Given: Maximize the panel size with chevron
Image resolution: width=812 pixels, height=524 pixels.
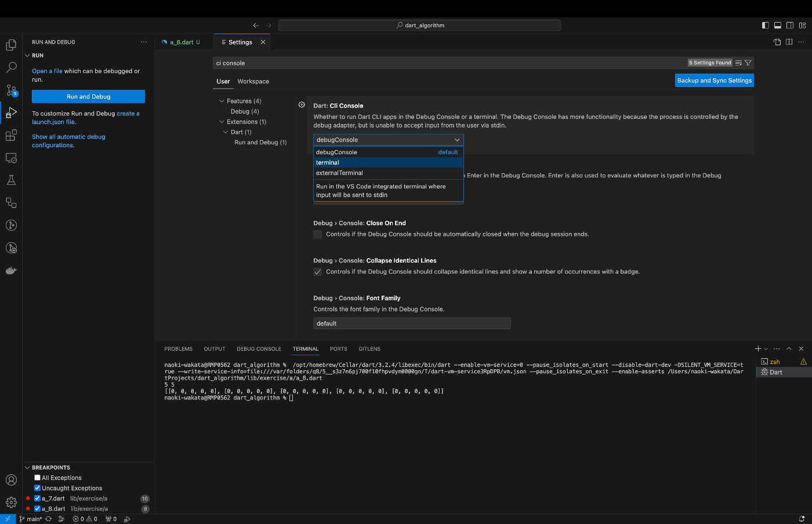Looking at the screenshot, I should [789, 348].
